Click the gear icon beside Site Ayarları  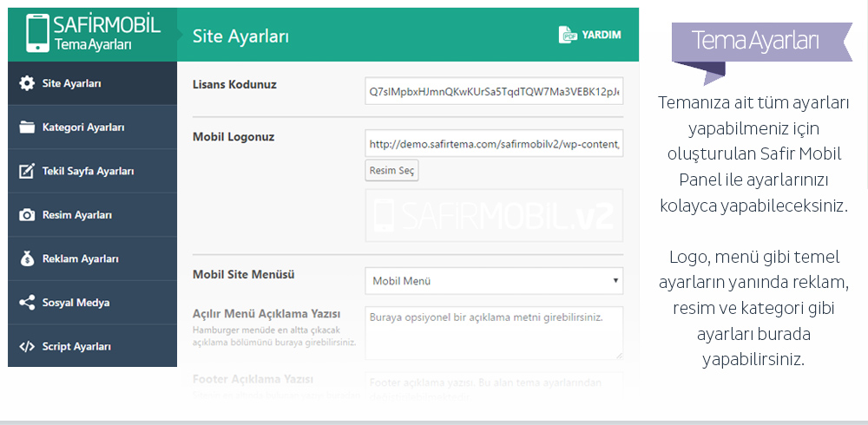tap(27, 83)
